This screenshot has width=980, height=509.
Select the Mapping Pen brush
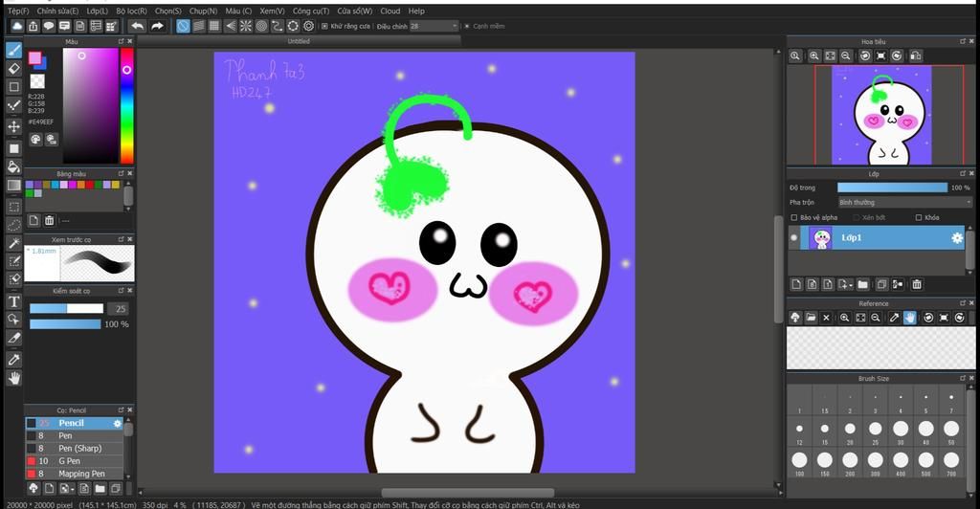click(x=75, y=474)
